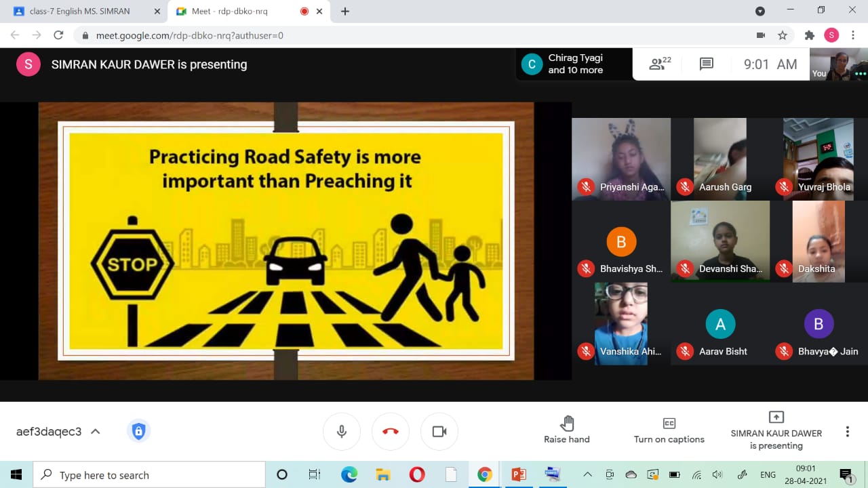Image resolution: width=868 pixels, height=488 pixels.
Task: Open more options three-dot menu
Action: pyautogui.click(x=847, y=432)
